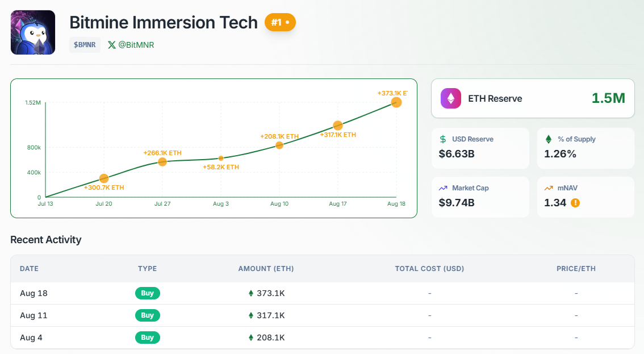Image resolution: width=644 pixels, height=354 pixels.
Task: Click the purple Ethereum ETH Reserve icon
Action: click(451, 98)
